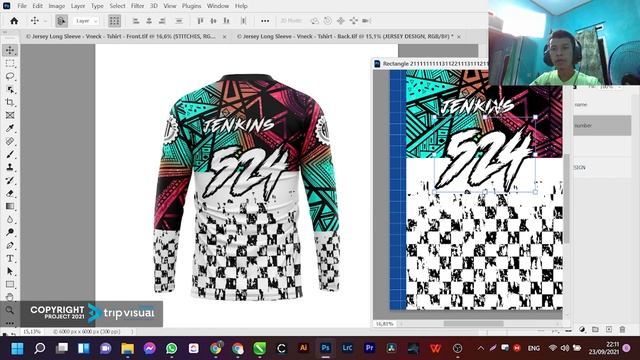
Task: Select the Clone Stamp tool
Action: pos(10,167)
